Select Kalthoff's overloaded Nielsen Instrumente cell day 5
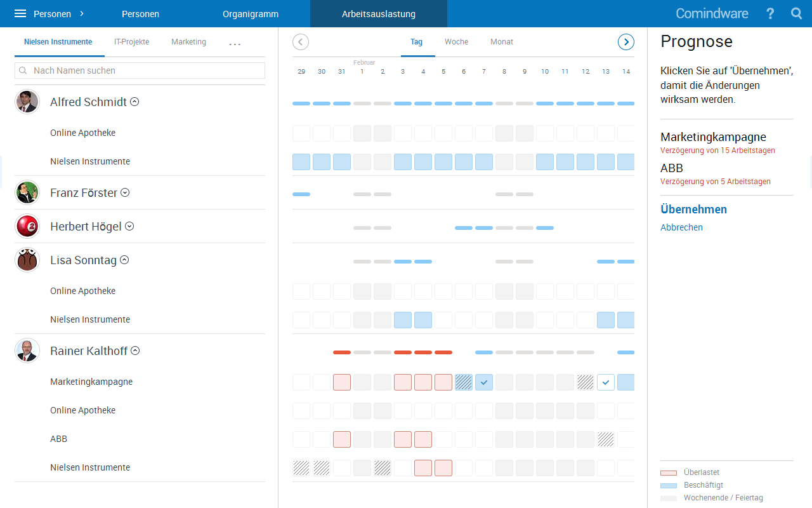This screenshot has height=508, width=812. (443, 468)
